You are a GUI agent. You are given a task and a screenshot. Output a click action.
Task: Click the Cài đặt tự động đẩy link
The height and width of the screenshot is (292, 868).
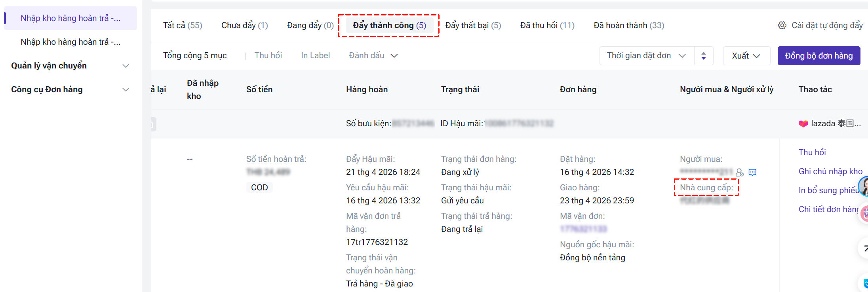tap(827, 25)
